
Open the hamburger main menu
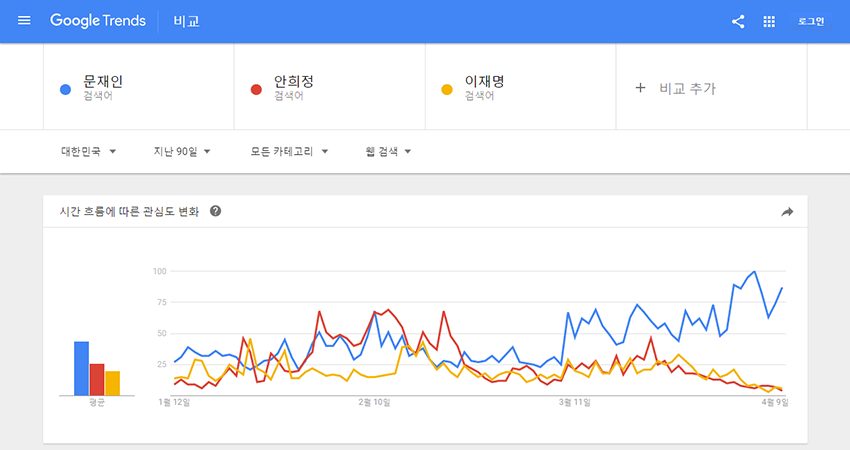click(x=24, y=21)
